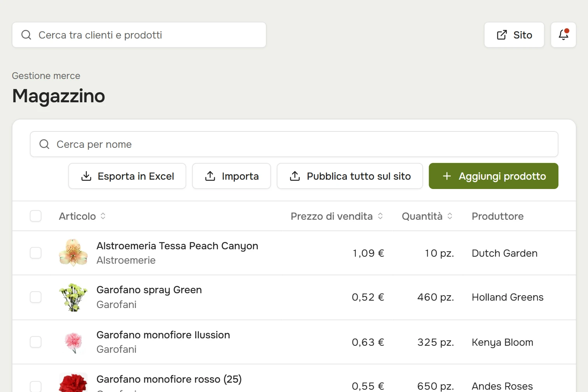Click the Magazzino page title
This screenshot has height=392, width=588.
click(59, 96)
